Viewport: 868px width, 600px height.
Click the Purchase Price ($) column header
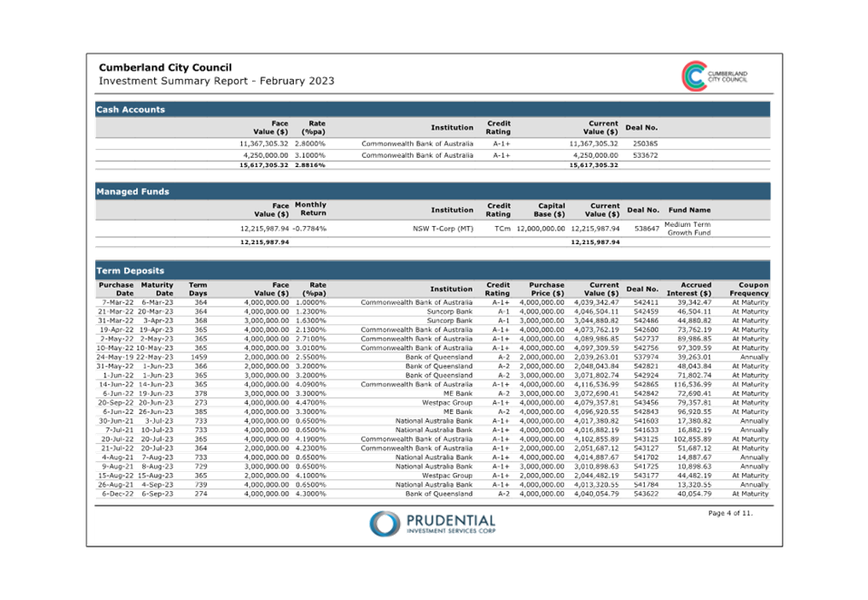coord(547,289)
